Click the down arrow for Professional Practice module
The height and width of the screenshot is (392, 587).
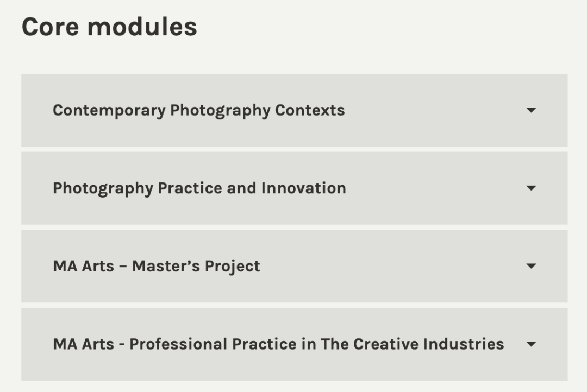[531, 344]
